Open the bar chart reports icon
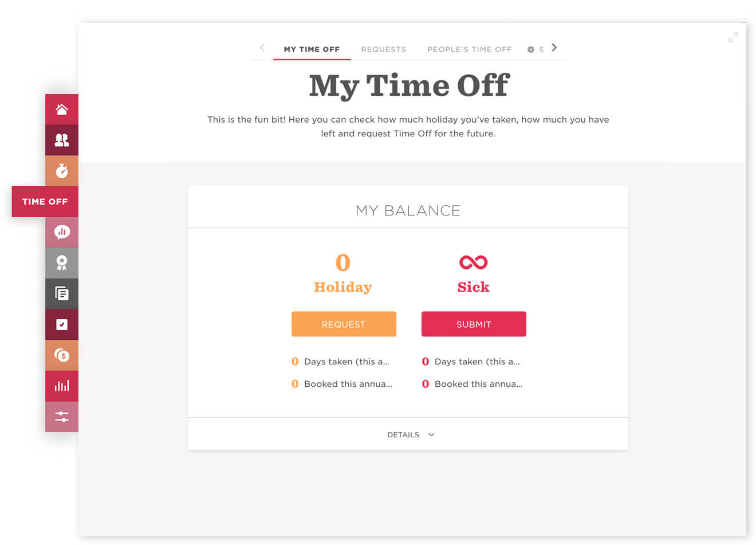The image size is (756, 545). coord(62,386)
